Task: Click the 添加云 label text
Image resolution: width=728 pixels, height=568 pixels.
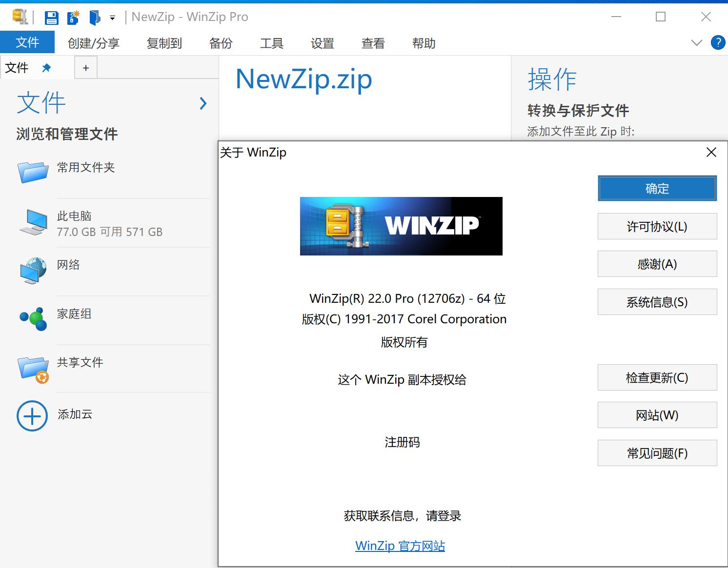Action: click(75, 414)
